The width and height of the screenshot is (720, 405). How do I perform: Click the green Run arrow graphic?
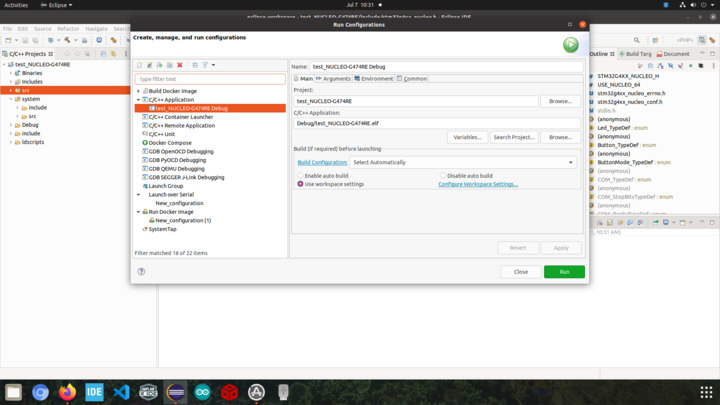(x=571, y=45)
